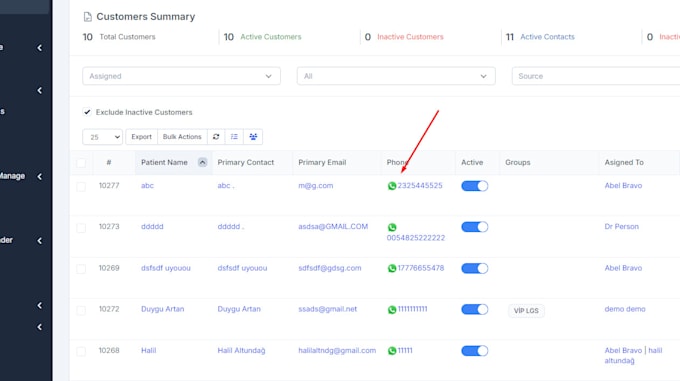Click email asdsa@GMAIL.COM
The image size is (680, 381).
[x=333, y=227]
